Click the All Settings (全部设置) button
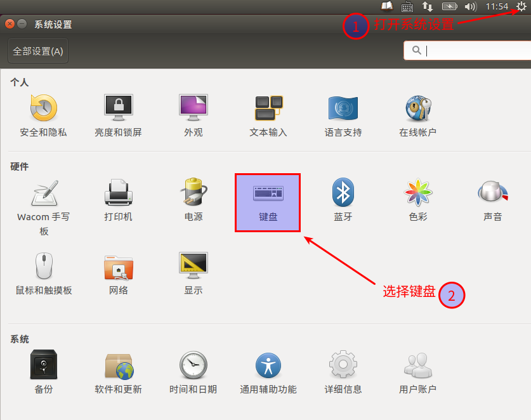The image size is (531, 420). point(38,51)
